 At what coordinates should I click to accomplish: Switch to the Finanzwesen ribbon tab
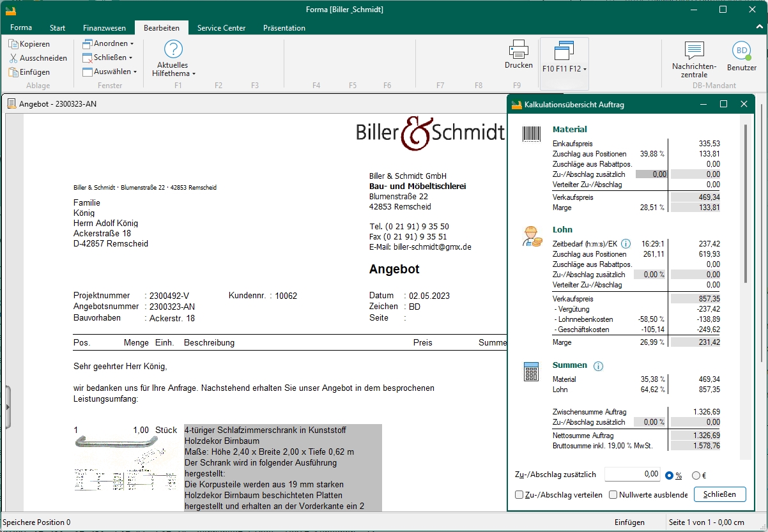[x=105, y=28]
